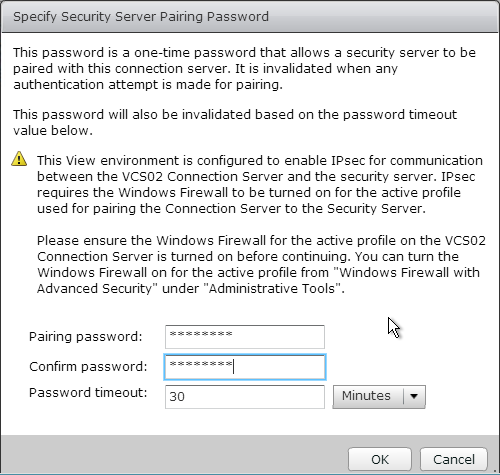Click the Password timeout label

click(x=88, y=393)
